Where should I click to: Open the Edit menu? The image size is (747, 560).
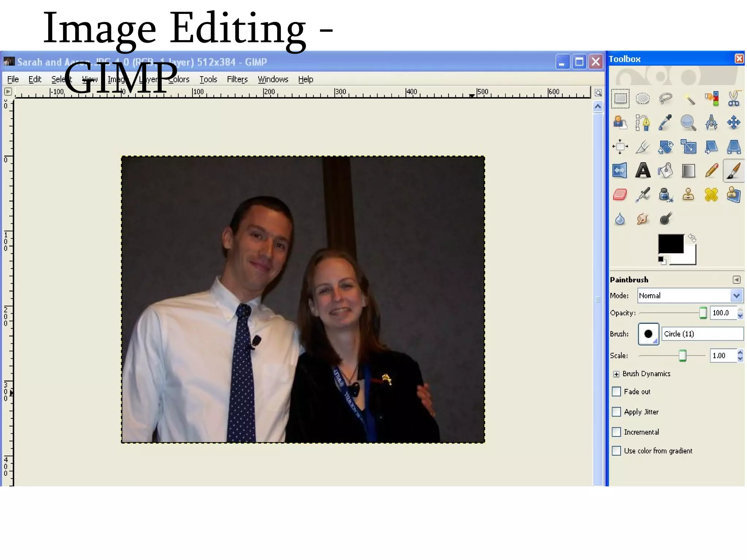(35, 79)
